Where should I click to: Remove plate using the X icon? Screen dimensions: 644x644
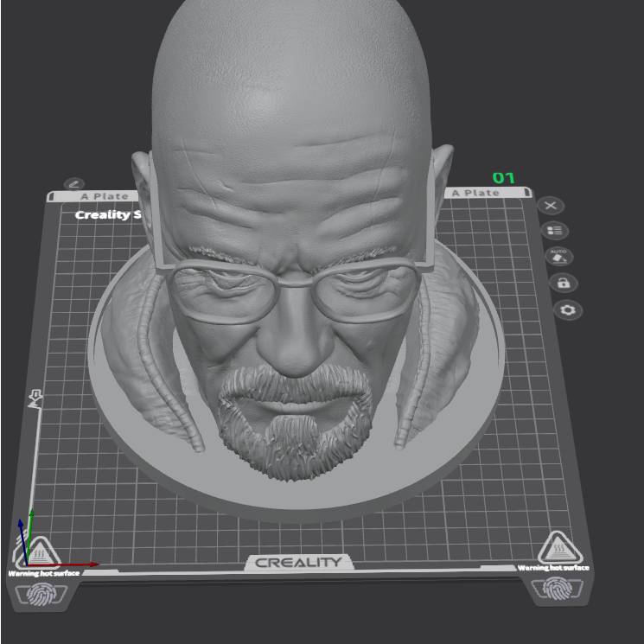[551, 206]
